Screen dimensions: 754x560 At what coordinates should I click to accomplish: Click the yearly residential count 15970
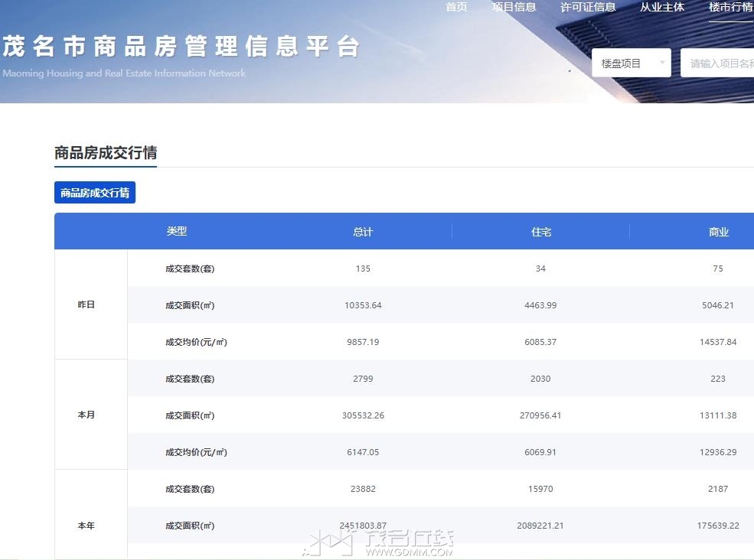pos(540,489)
